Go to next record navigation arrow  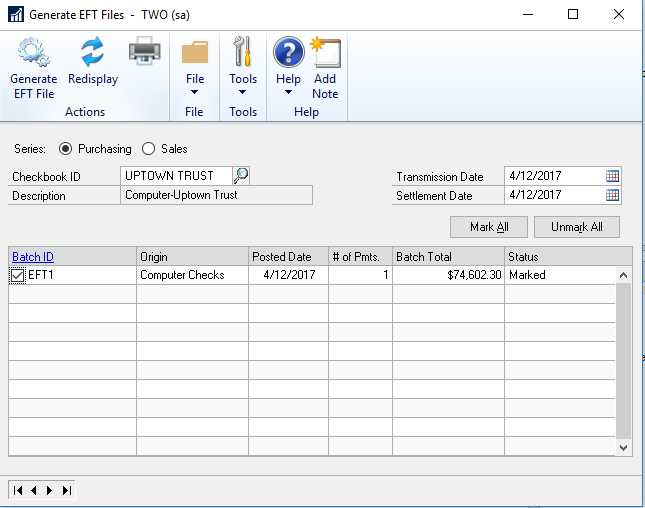click(49, 490)
